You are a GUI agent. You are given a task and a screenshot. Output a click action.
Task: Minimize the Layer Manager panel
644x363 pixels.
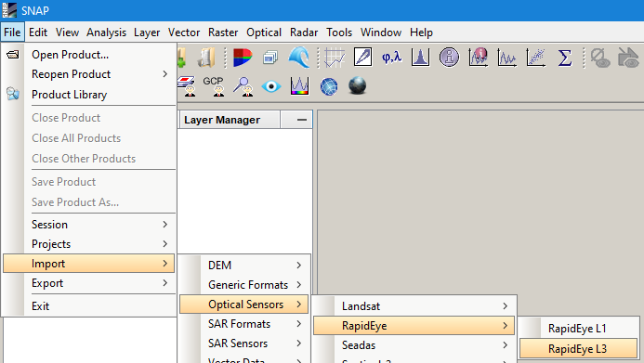pos(301,120)
